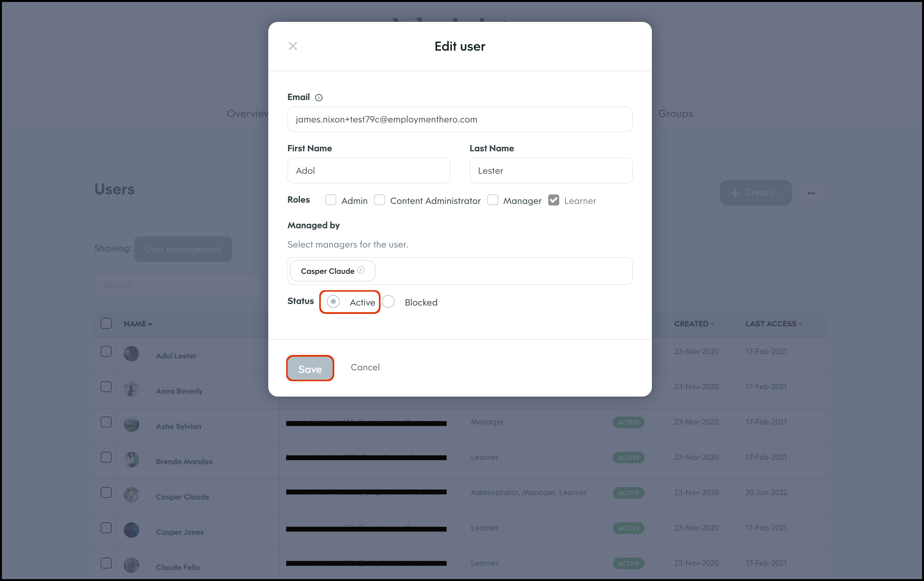Check the Adol Lester row checkbox
The image size is (924, 581).
click(106, 352)
